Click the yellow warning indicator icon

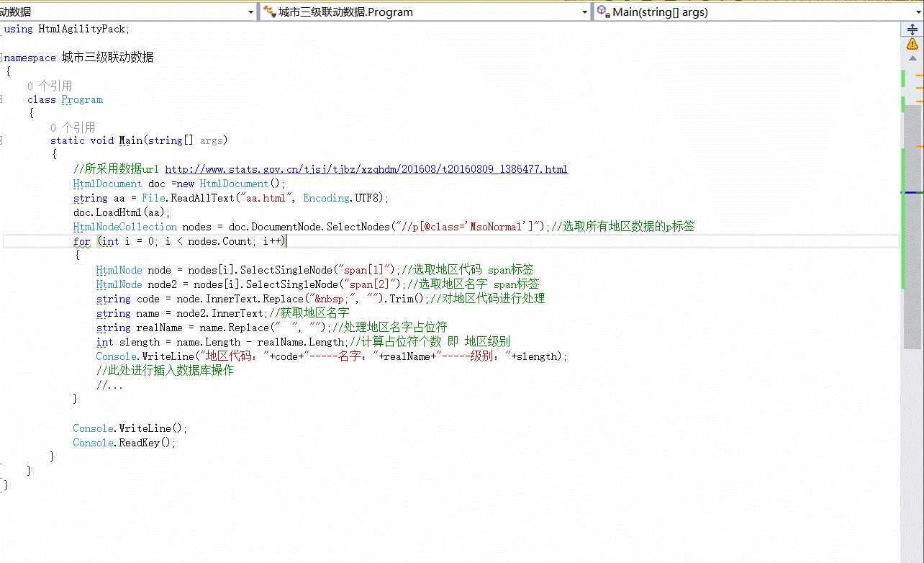point(912,44)
